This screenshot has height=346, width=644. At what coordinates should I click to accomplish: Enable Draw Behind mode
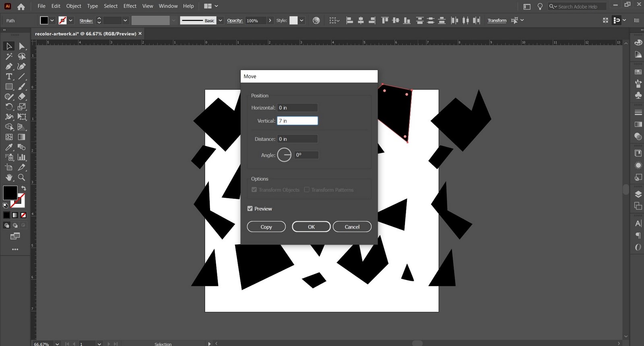15,226
